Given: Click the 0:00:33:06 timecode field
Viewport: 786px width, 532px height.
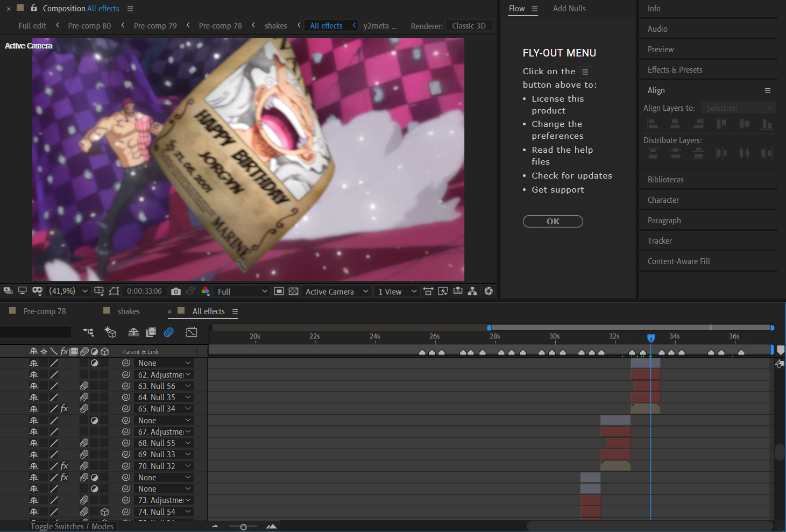Looking at the screenshot, I should coord(144,291).
